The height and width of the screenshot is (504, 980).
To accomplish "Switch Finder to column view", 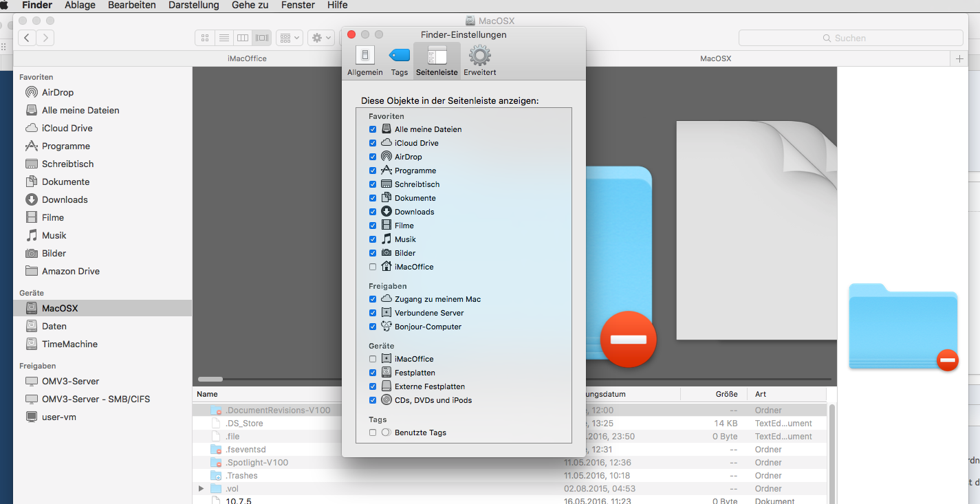I will click(x=242, y=38).
